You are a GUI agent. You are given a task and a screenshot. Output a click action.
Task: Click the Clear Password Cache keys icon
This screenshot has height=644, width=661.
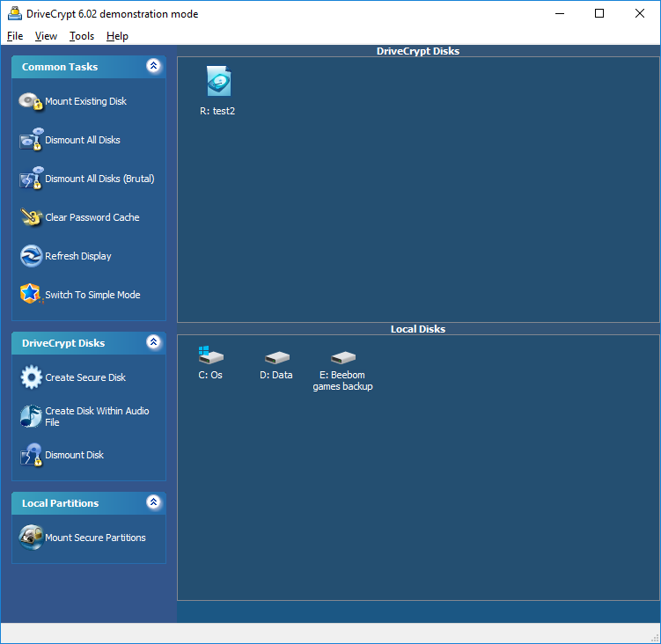(x=31, y=217)
